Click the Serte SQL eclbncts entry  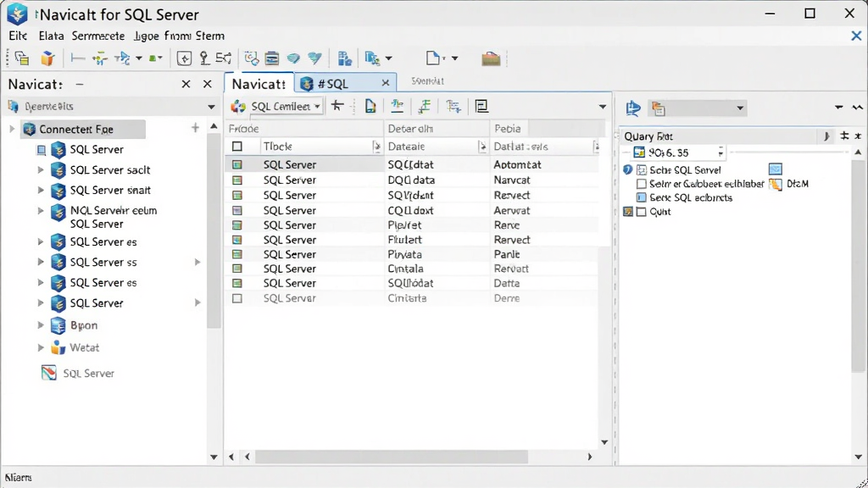(691, 197)
